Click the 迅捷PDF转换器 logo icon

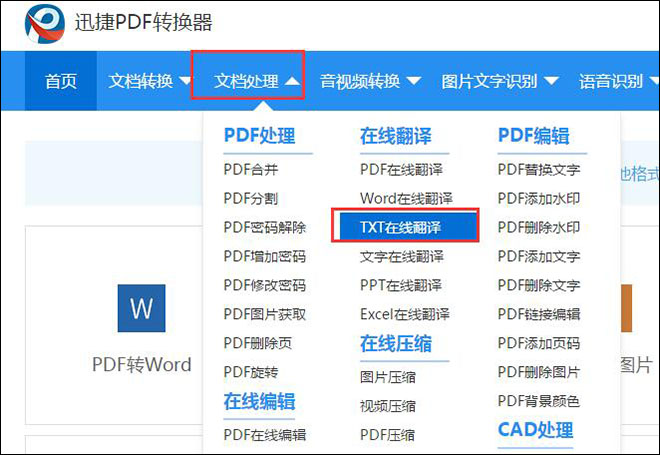(45, 23)
